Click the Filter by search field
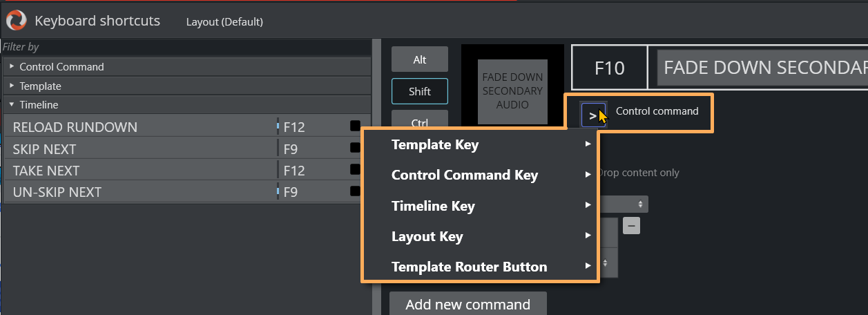 pyautogui.click(x=186, y=47)
